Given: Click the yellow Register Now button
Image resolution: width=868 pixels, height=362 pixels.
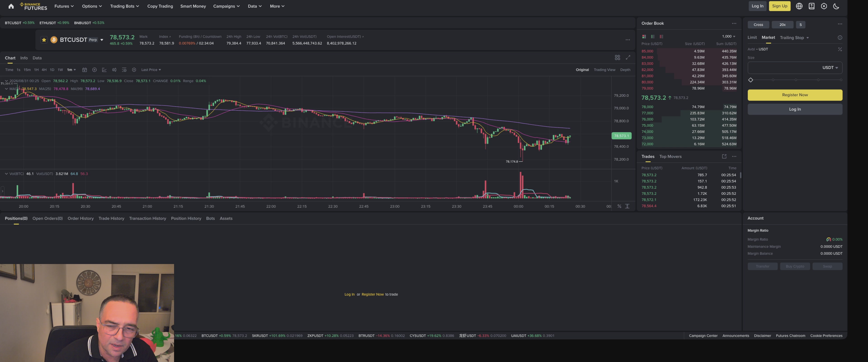Looking at the screenshot, I should pyautogui.click(x=795, y=95).
